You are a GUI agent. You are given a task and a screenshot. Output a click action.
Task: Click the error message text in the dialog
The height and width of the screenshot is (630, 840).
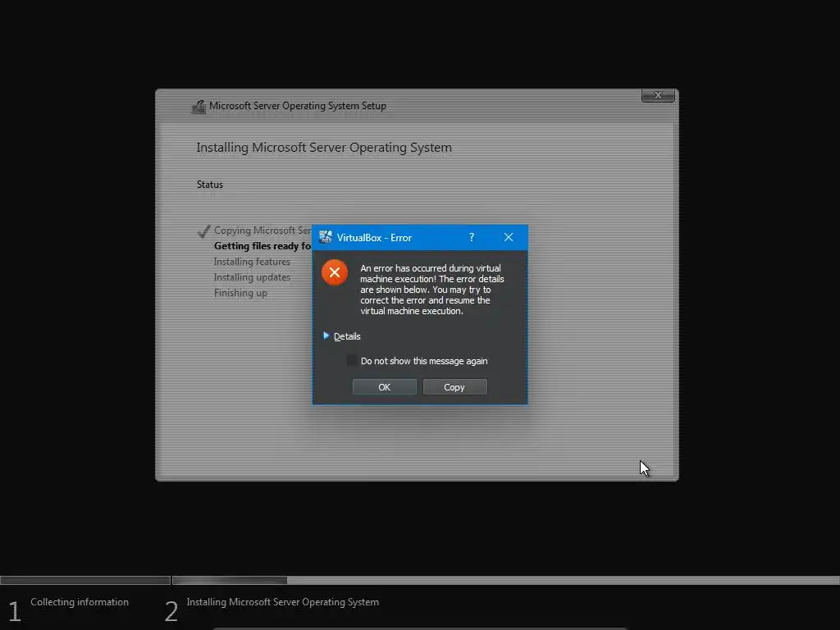point(431,290)
